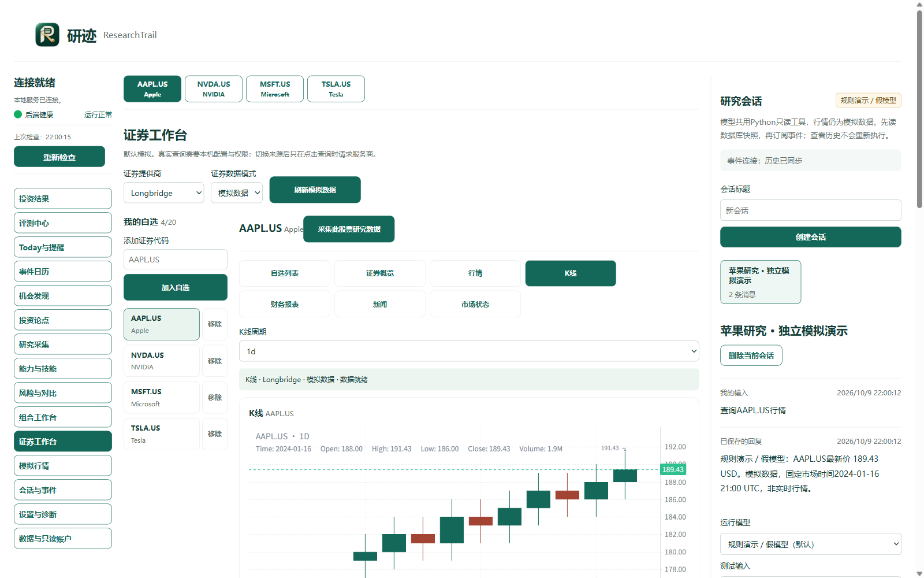Screen dimensions: 924x578
Task: Click the 采集此股票研究数据 button
Action: [349, 229]
